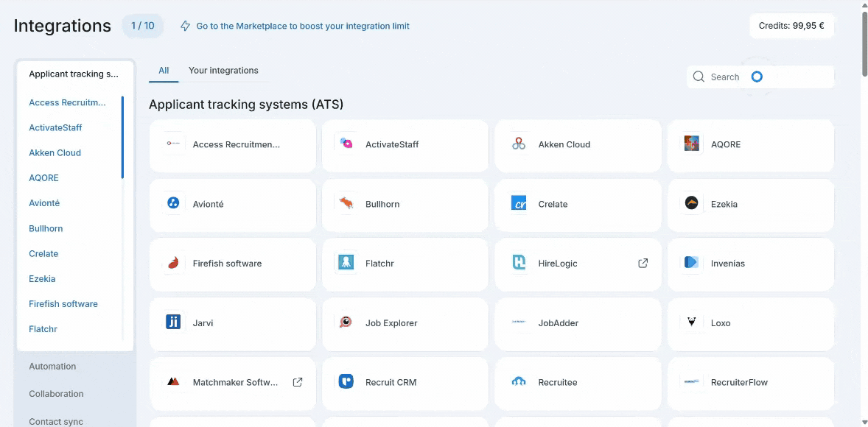
Task: Switch to Your integrations tab
Action: click(x=224, y=71)
